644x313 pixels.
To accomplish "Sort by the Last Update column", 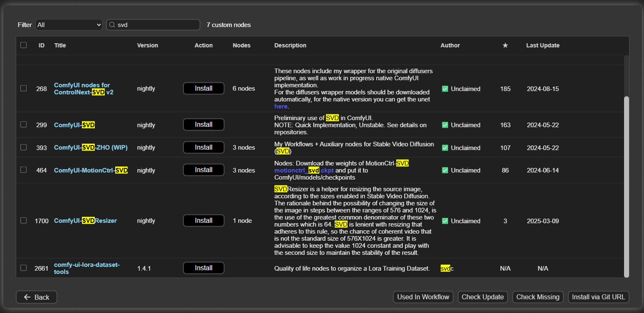I will coord(543,45).
